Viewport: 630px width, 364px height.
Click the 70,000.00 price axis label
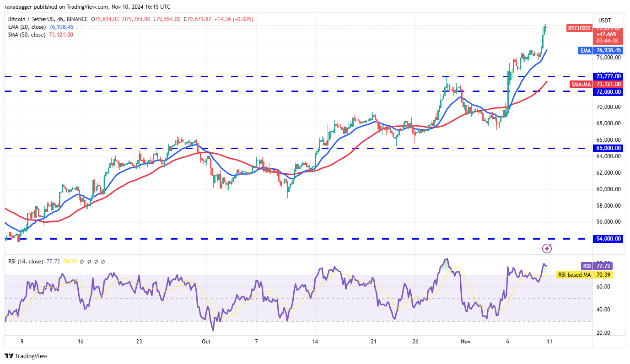pos(608,107)
